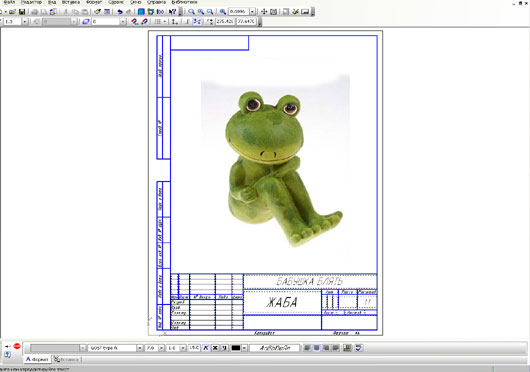Open print preview icon
This screenshot has width=530, height=372.
[44, 11]
